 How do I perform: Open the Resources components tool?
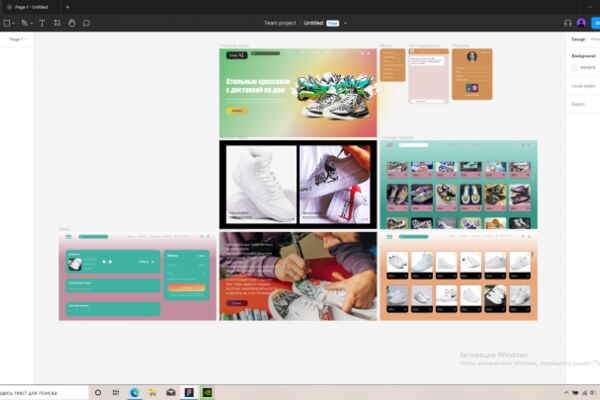pyautogui.click(x=57, y=23)
